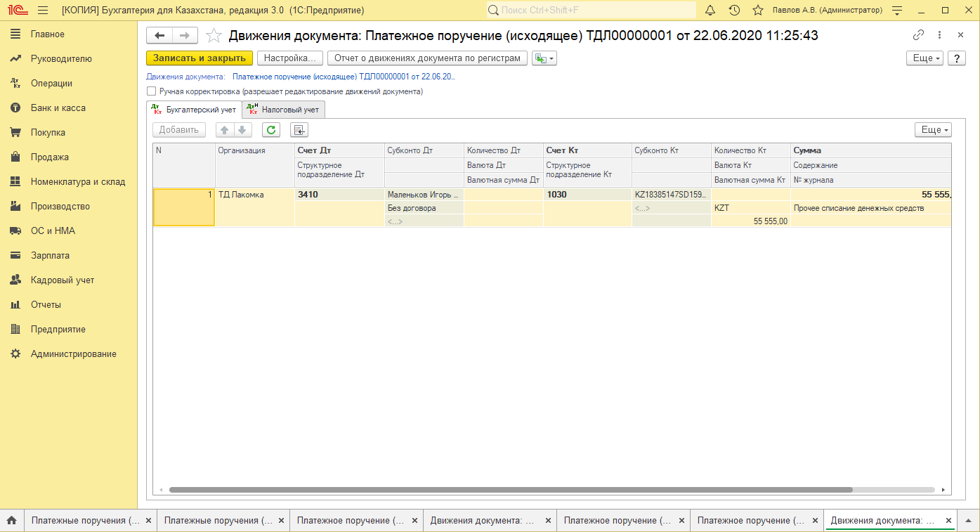Click the Сумма column header

[870, 150]
